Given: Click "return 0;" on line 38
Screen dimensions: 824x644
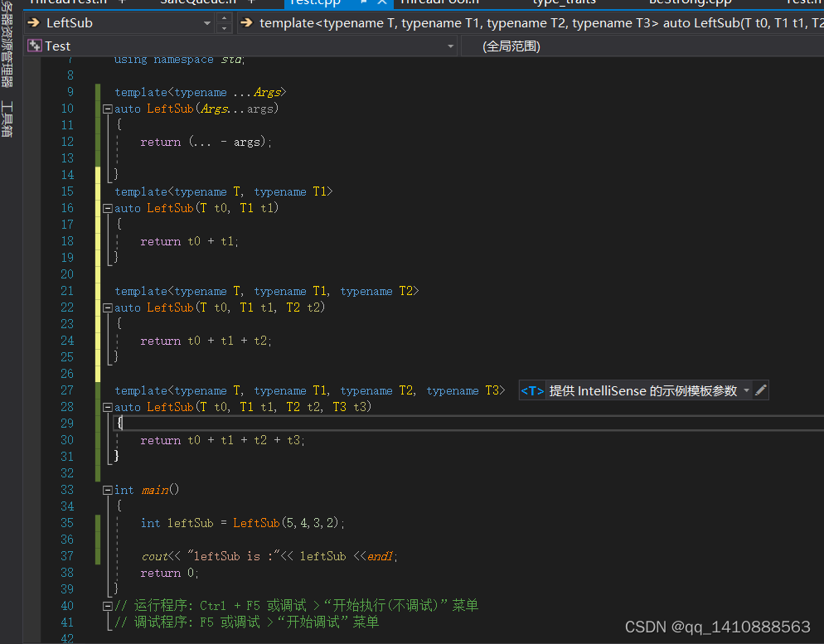Looking at the screenshot, I should coord(169,573).
